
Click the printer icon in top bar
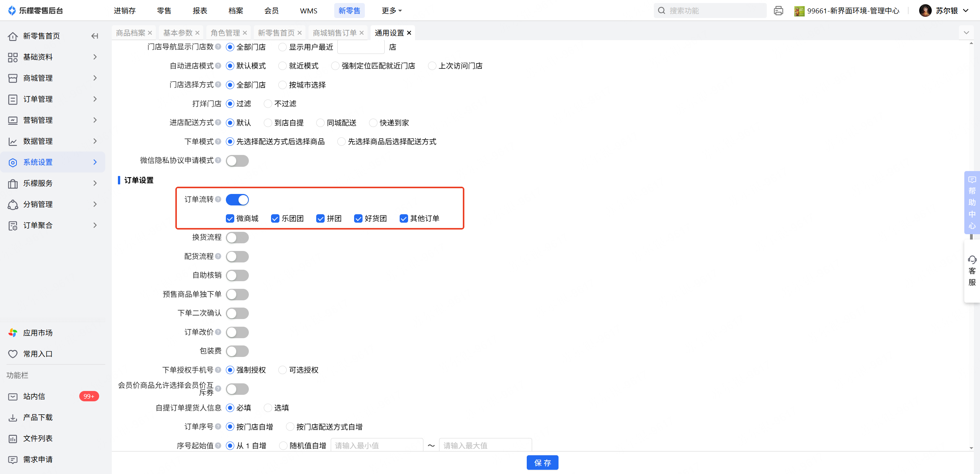[778, 11]
